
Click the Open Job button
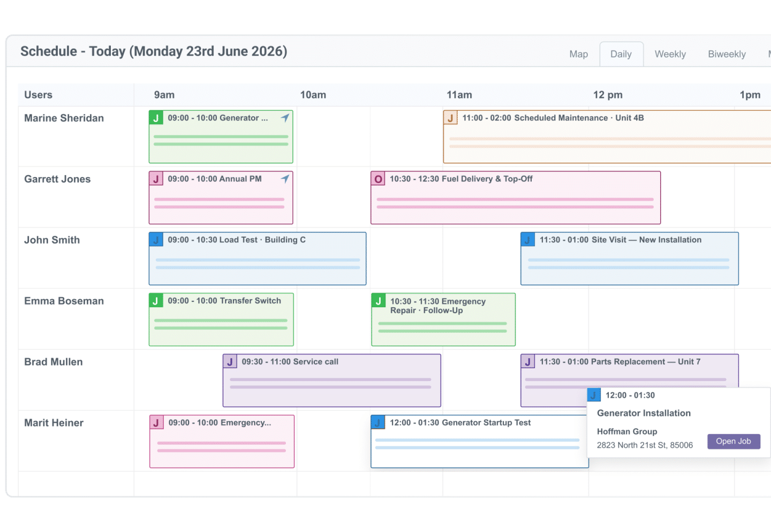coord(734,441)
